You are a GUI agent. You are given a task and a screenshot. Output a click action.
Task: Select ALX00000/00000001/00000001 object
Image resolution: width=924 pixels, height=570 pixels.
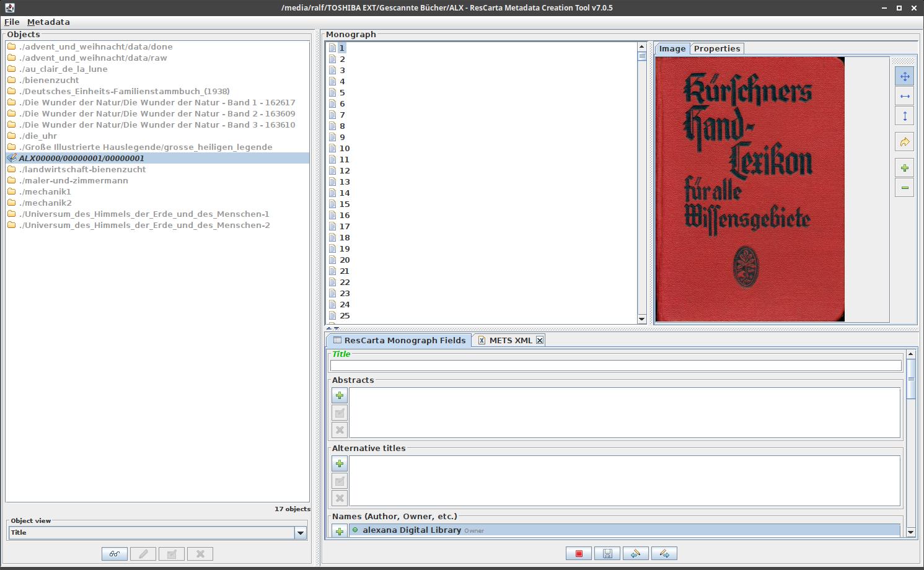pyautogui.click(x=157, y=158)
